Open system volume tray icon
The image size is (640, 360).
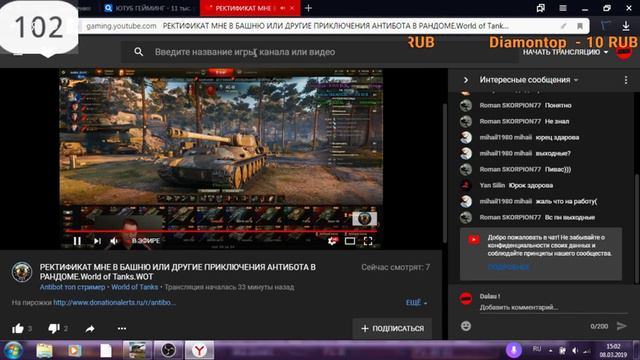pyautogui.click(x=575, y=351)
